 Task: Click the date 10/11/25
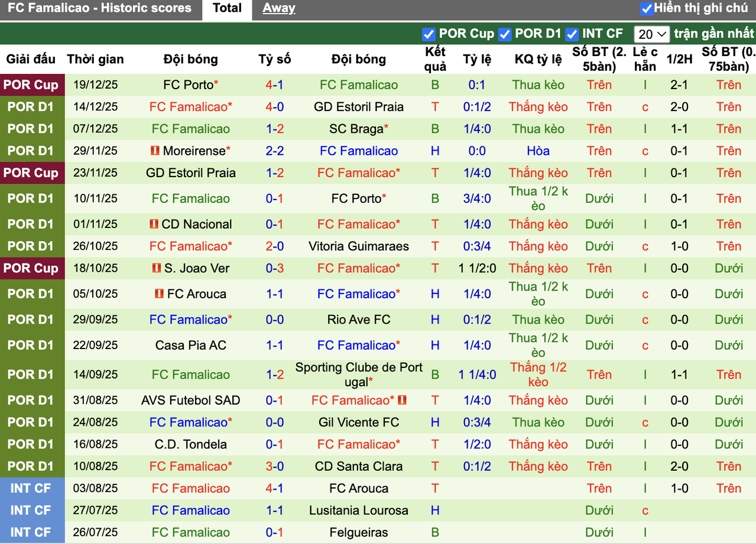[96, 199]
